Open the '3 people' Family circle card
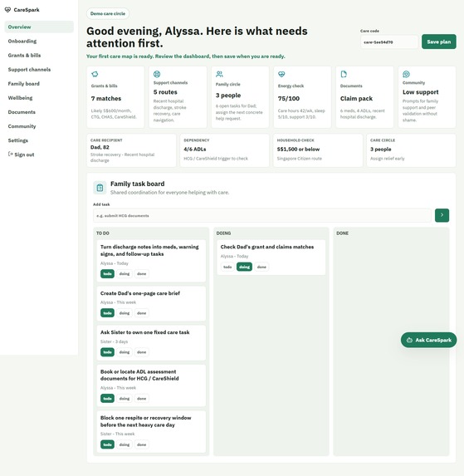The height and width of the screenshot is (476, 464). tap(240, 97)
